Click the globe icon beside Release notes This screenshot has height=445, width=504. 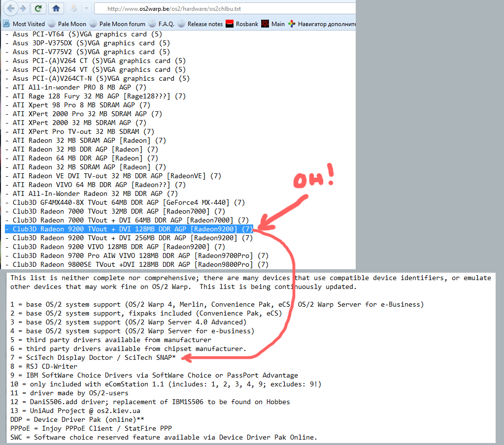181,24
